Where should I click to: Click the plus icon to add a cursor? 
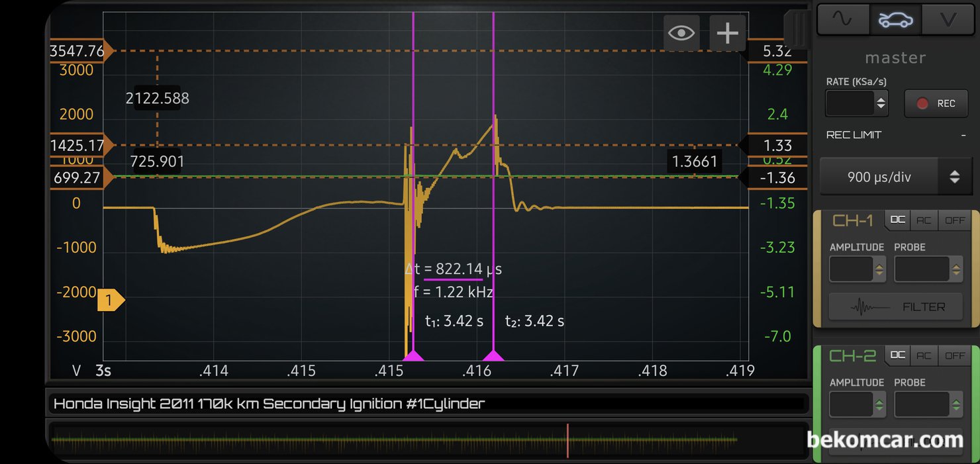coord(727,33)
